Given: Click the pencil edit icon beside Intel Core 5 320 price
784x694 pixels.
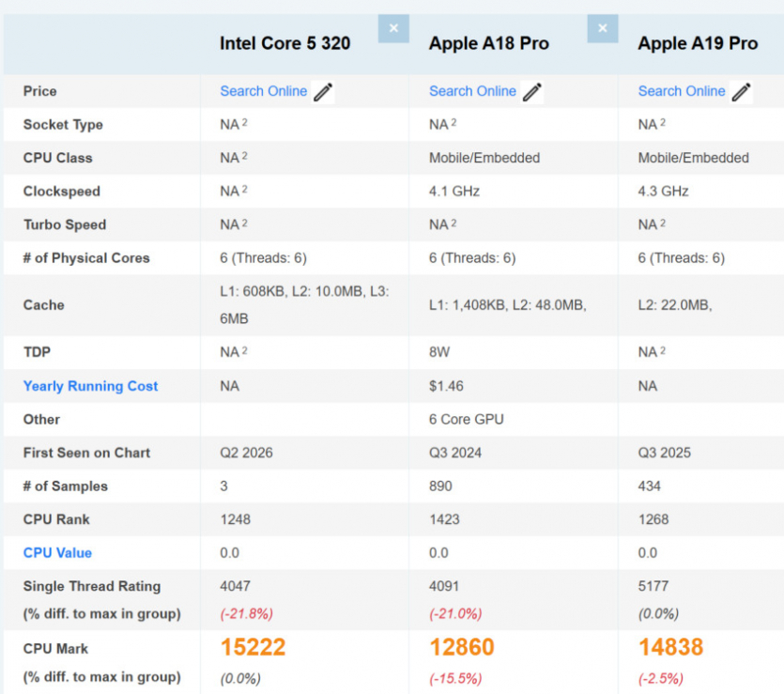Looking at the screenshot, I should tap(322, 91).
